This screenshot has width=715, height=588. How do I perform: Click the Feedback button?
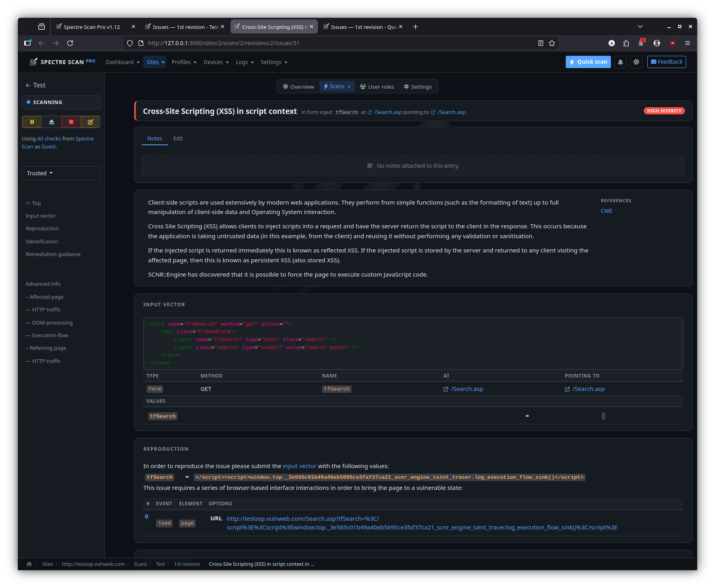pos(667,62)
